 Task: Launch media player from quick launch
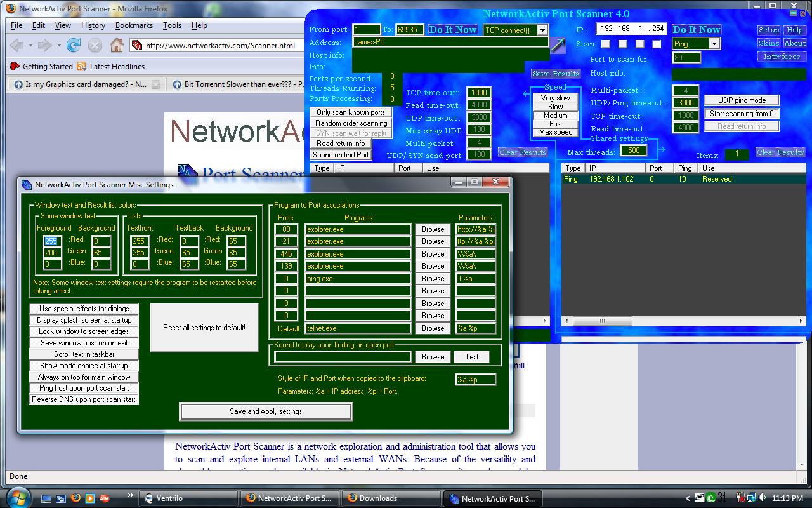pos(90,498)
